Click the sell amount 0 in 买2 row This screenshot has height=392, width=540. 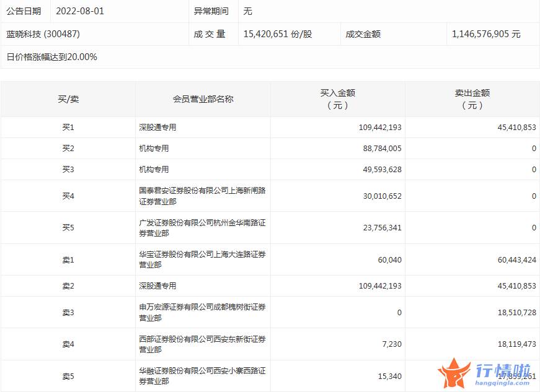[534, 149]
